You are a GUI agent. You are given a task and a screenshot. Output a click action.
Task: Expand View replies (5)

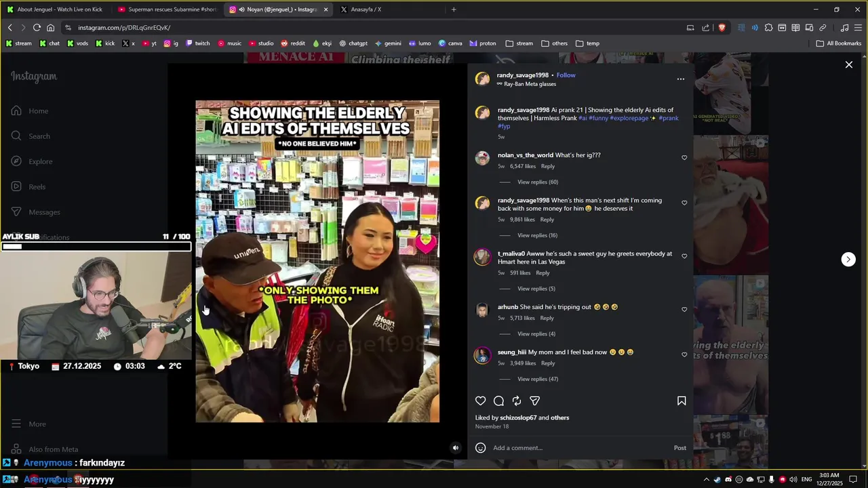(x=536, y=289)
